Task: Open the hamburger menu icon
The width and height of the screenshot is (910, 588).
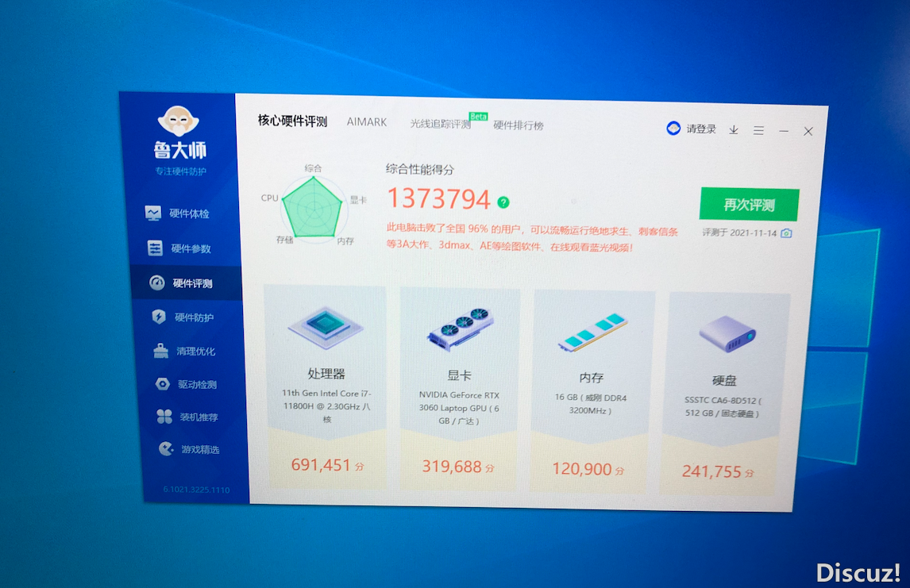Action: click(x=758, y=130)
